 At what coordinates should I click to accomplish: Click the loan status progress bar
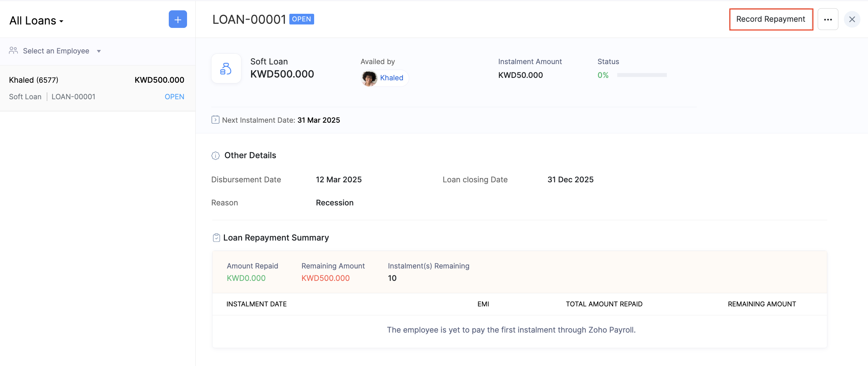(642, 75)
